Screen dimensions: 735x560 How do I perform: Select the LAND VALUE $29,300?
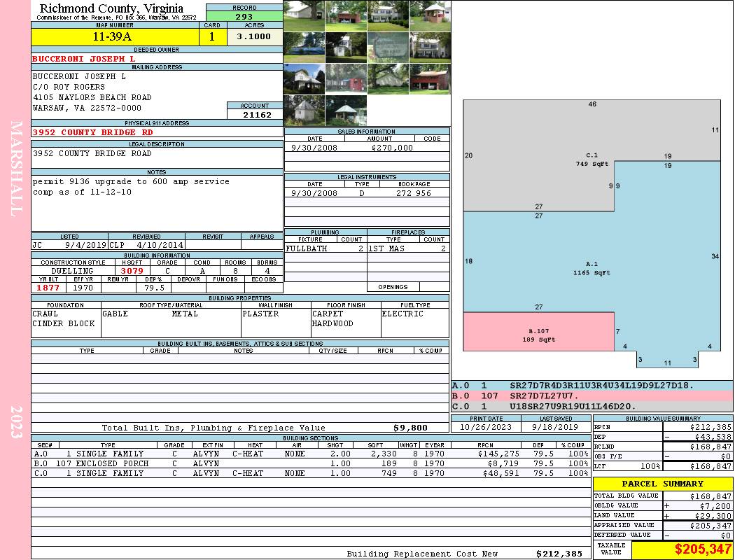click(713, 515)
